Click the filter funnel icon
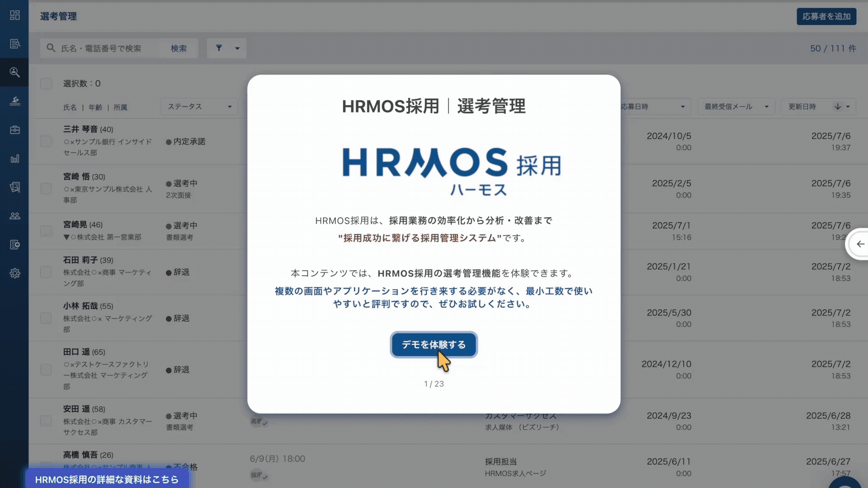Screen dimensions: 868x488 pyautogui.click(x=219, y=48)
